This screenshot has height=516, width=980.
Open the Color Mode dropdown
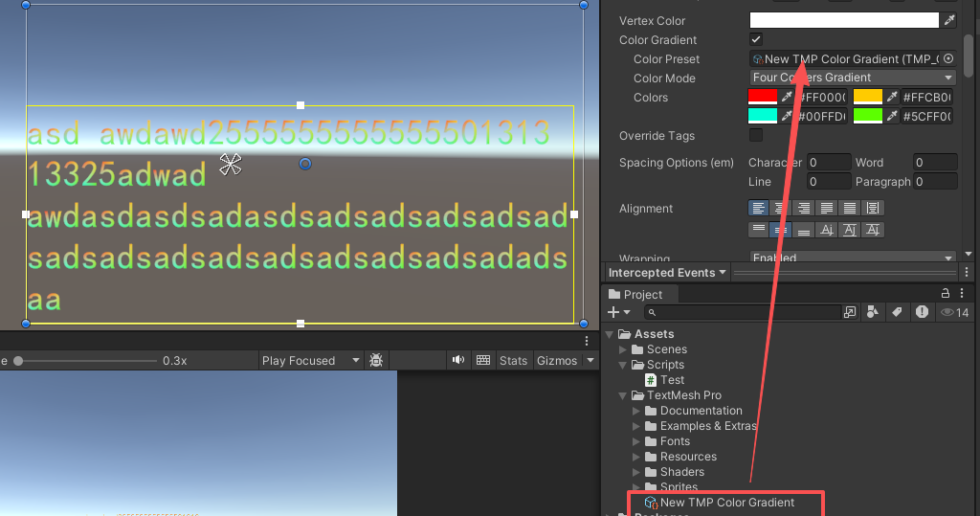click(853, 78)
